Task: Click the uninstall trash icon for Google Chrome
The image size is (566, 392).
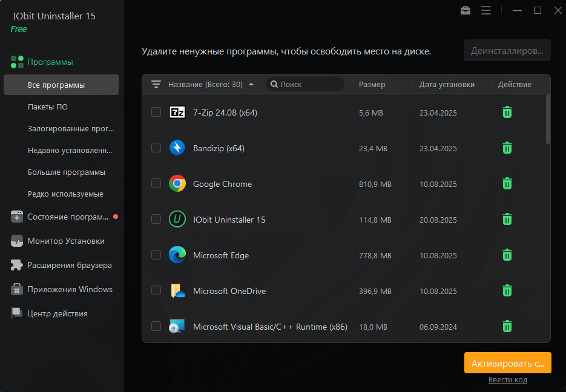Action: (507, 183)
